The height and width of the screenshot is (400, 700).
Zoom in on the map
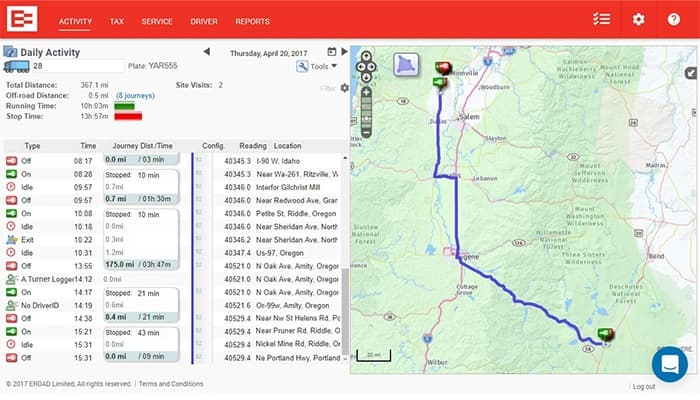tap(367, 92)
